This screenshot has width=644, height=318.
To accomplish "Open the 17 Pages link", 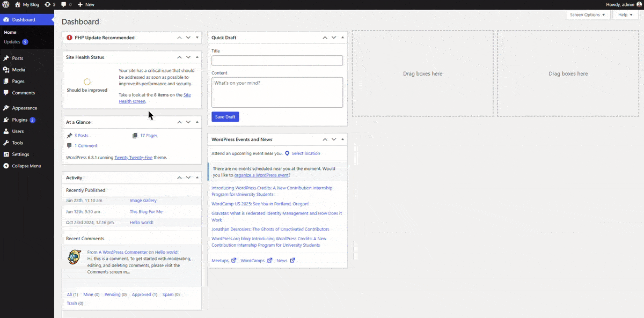I will [x=149, y=136].
